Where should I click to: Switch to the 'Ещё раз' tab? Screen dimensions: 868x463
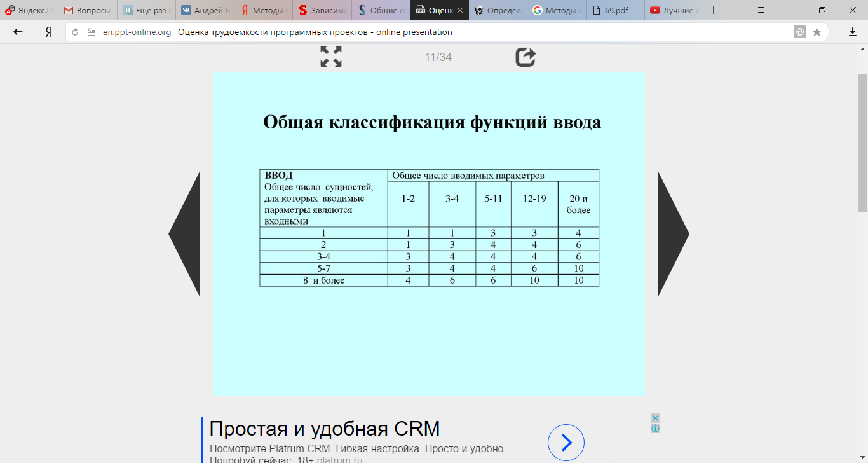pyautogui.click(x=146, y=10)
